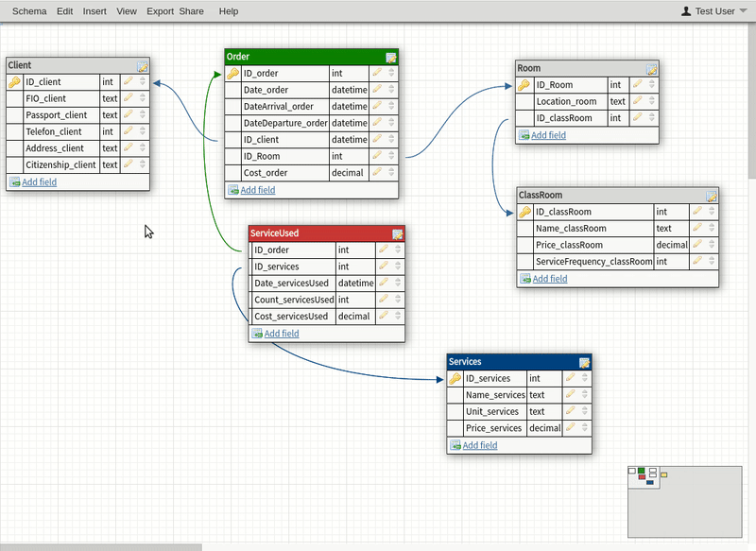This screenshot has height=551, width=756.
Task: Open the edit pencil for Price_services field
Action: click(x=572, y=428)
